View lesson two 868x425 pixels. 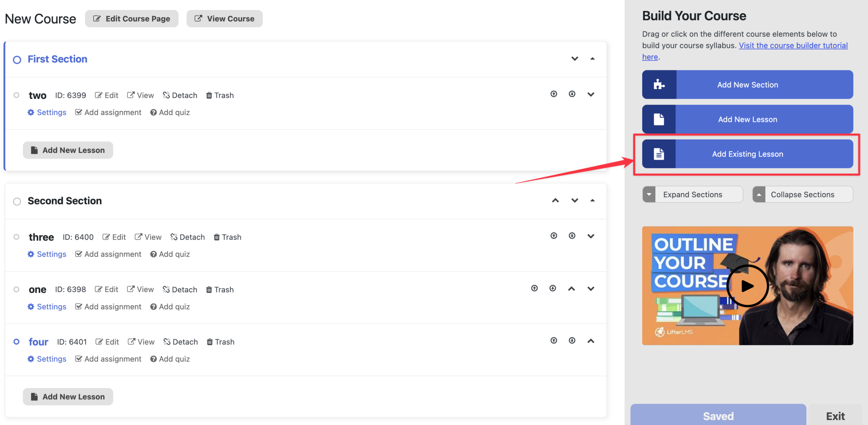click(x=140, y=95)
